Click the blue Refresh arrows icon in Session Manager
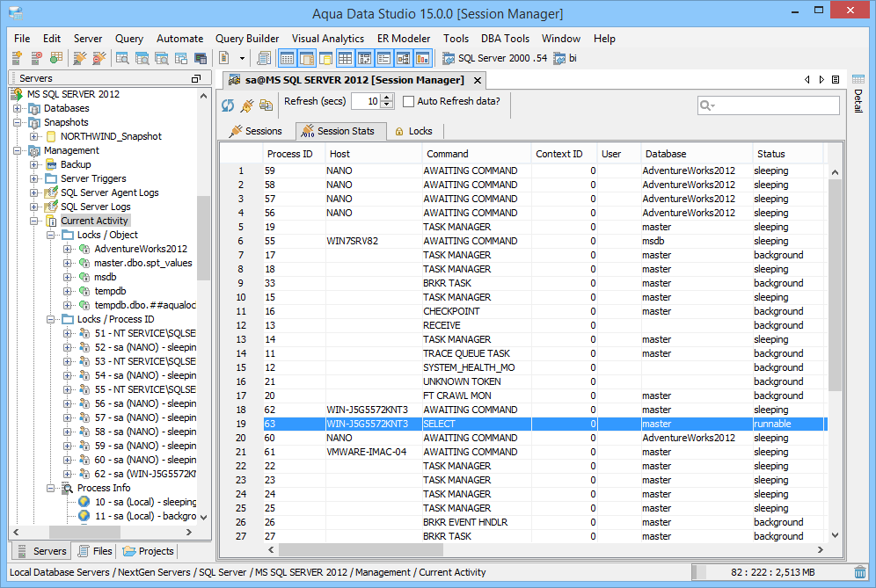Image resolution: width=876 pixels, height=588 pixels. (x=228, y=105)
